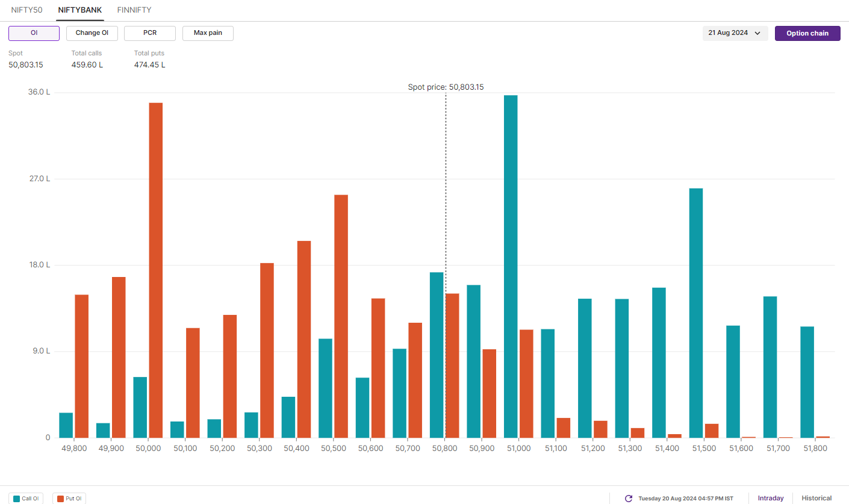Switch to the NIFTY50 tab
Viewport: 849px width, 504px height.
(x=27, y=10)
